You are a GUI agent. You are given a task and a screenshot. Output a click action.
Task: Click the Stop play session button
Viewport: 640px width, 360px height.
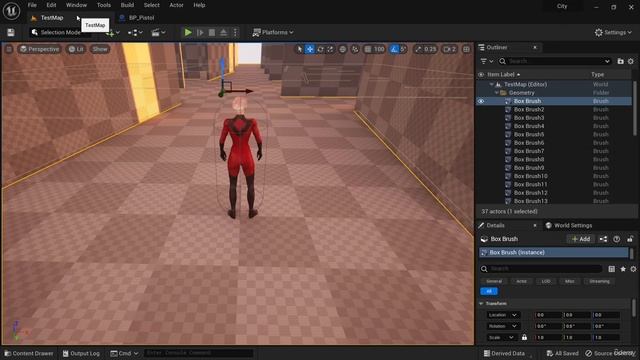[x=212, y=32]
